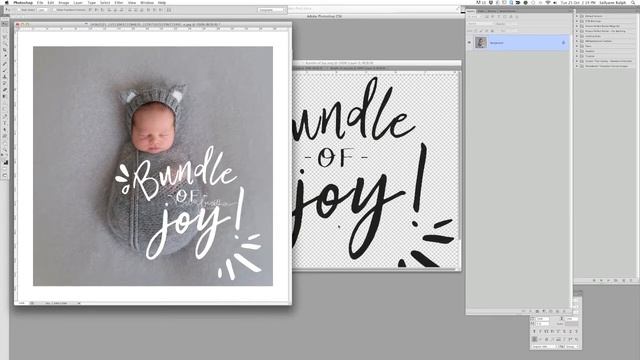Open foreground and background color swatches
640x360 pixels.
tap(5, 162)
